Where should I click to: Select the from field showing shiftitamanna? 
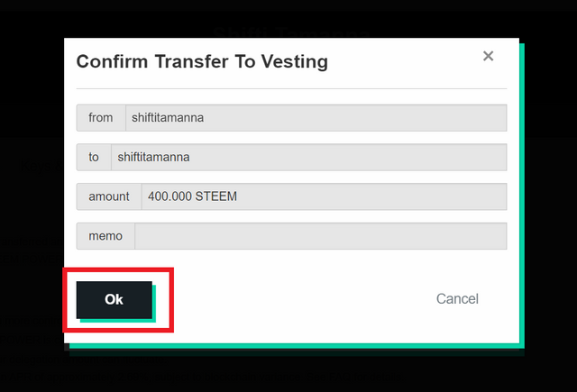(316, 118)
